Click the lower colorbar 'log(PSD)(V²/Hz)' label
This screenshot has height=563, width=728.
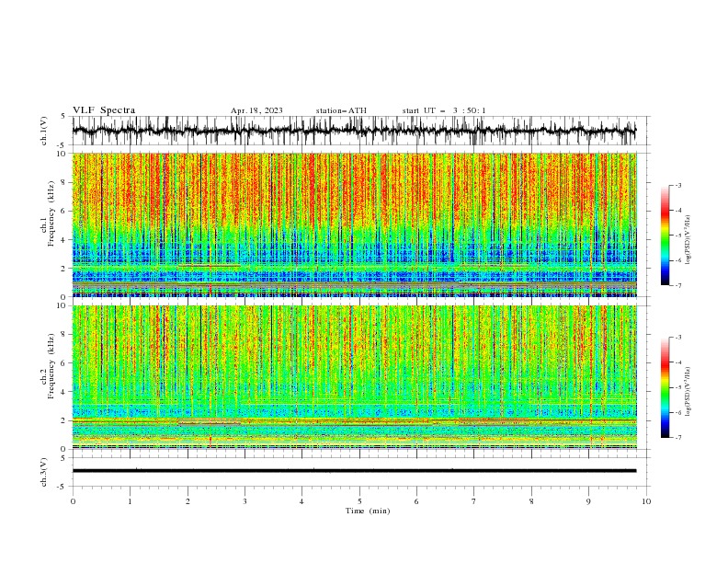688,391
